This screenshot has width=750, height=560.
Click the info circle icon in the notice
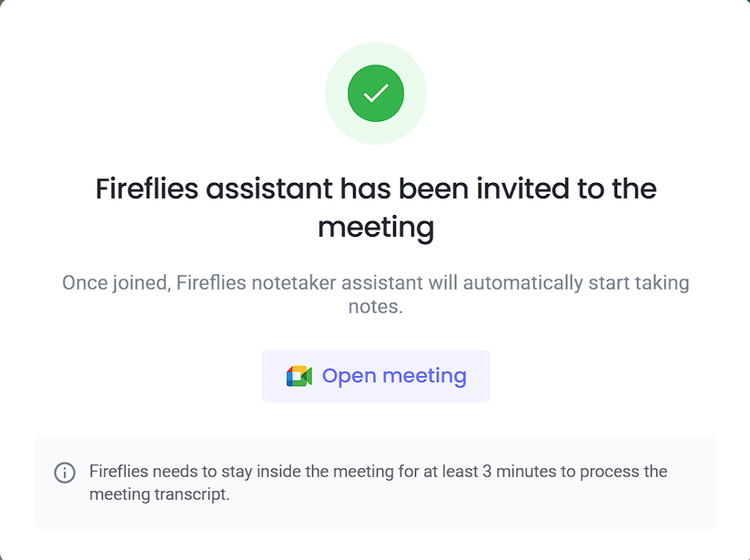tap(65, 473)
